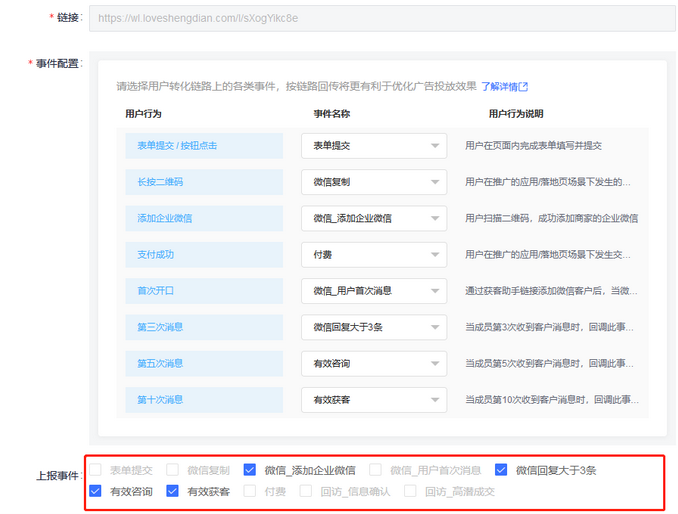This screenshot has width=678, height=514.
Task: Open the 表单提交 event name dropdown
Action: click(374, 146)
